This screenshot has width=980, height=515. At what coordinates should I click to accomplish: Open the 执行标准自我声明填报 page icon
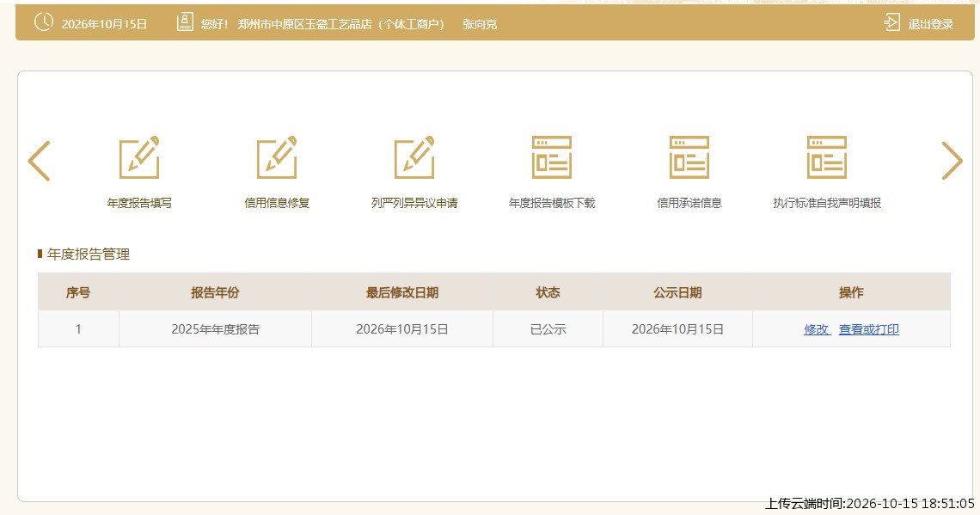tap(827, 157)
